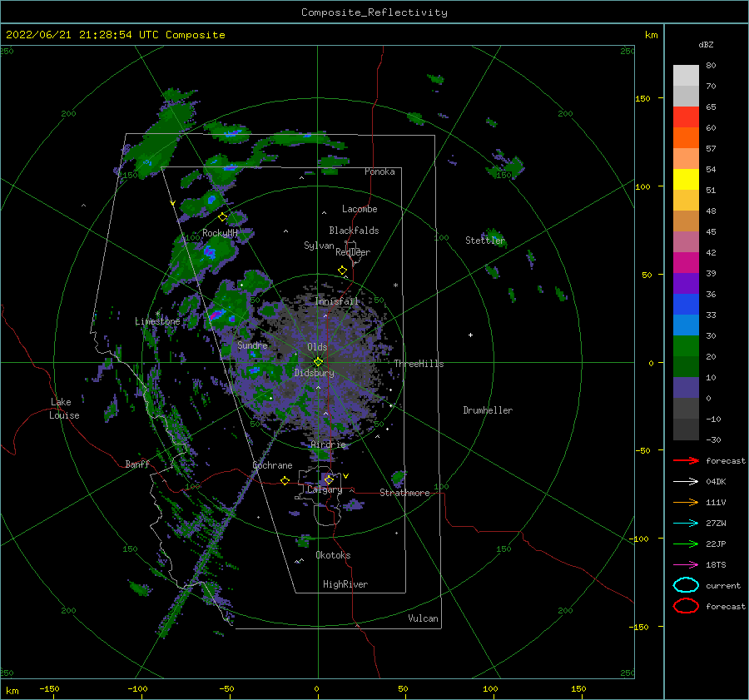Viewport: 749px width, 700px height.
Task: Click the Ponoka city label
Action: [x=379, y=171]
